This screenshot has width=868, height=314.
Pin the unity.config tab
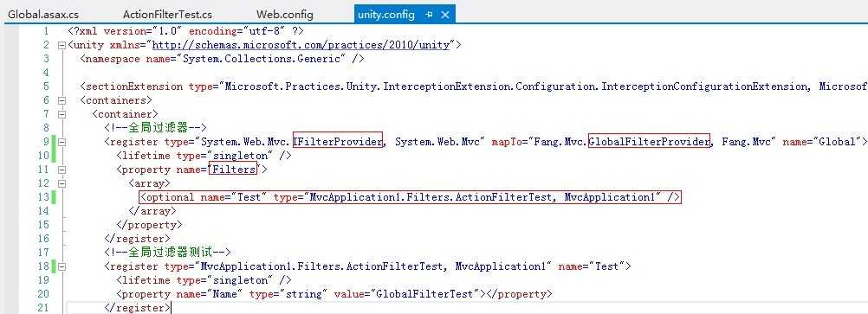pos(429,15)
